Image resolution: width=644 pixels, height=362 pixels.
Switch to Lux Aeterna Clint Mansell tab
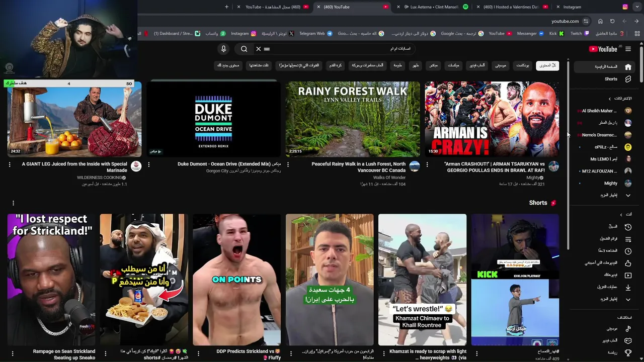click(434, 7)
